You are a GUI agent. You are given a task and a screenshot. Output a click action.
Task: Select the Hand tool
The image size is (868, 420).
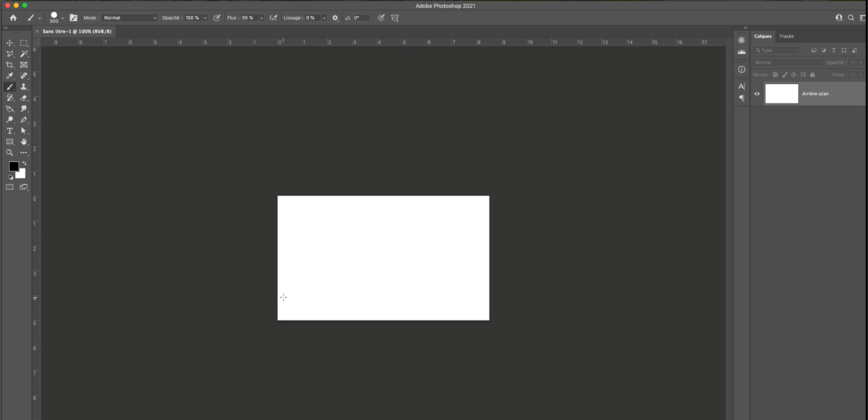(x=24, y=142)
